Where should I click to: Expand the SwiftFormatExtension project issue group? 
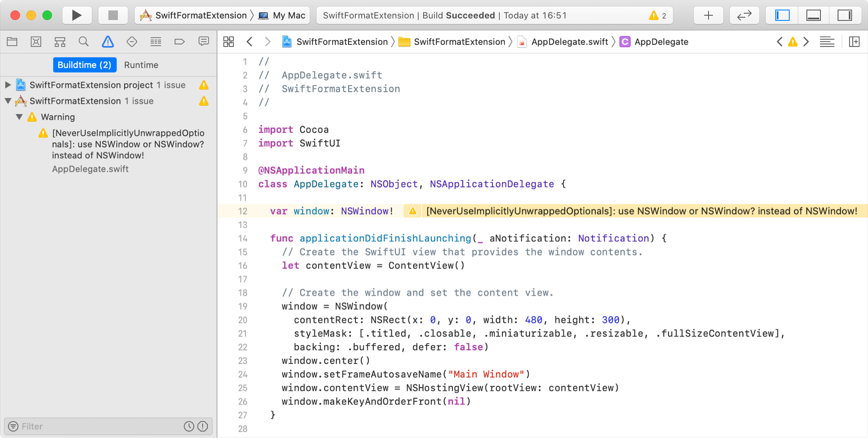click(x=7, y=85)
